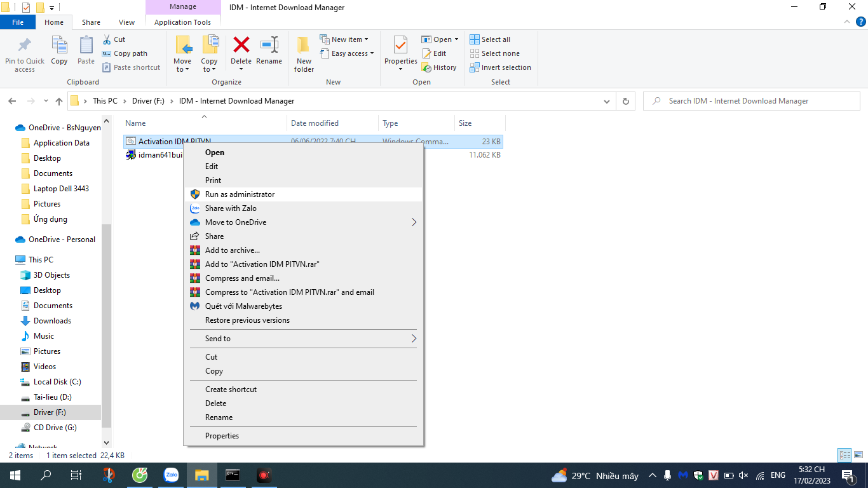Click the Help question mark icon
Viewport: 868px width, 488px height.
pos(861,22)
